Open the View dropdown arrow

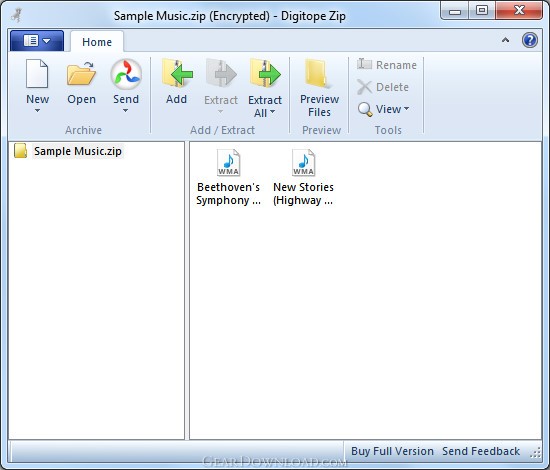click(x=407, y=109)
